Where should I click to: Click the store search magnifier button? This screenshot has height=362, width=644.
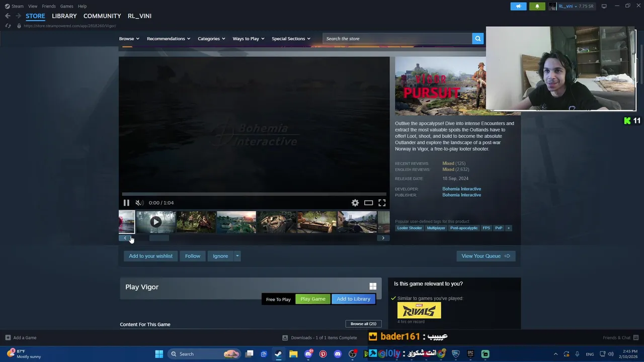pos(477,39)
